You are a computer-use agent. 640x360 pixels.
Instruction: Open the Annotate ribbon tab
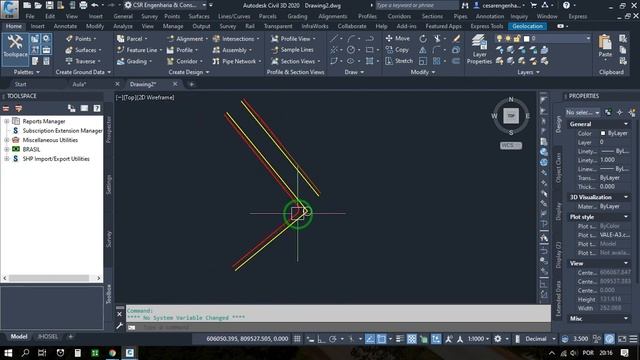[65, 26]
